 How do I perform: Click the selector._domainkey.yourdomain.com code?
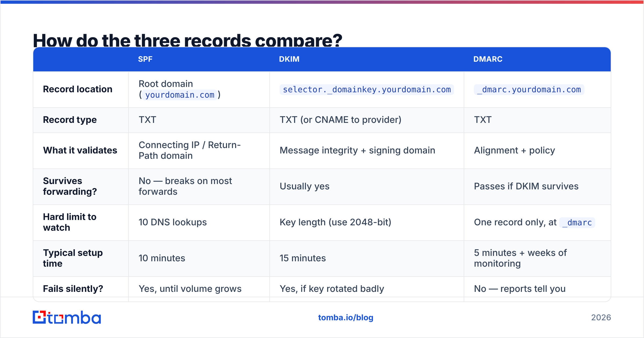(367, 90)
